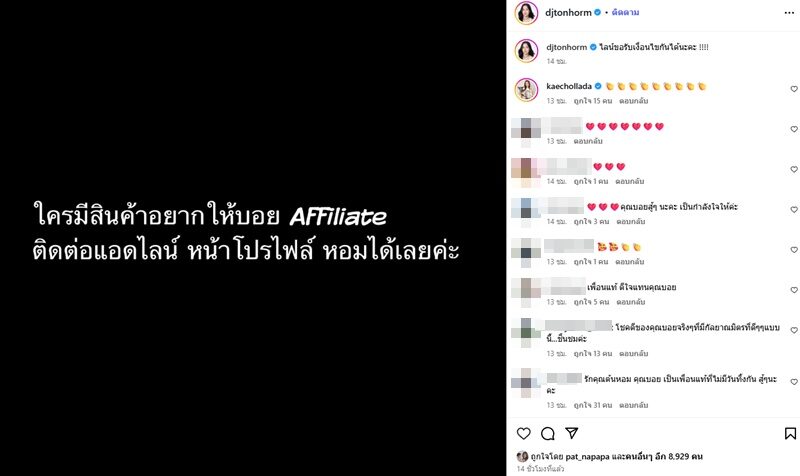Like kaechollada's comment with heart
The image size is (800, 476).
coord(794,89)
